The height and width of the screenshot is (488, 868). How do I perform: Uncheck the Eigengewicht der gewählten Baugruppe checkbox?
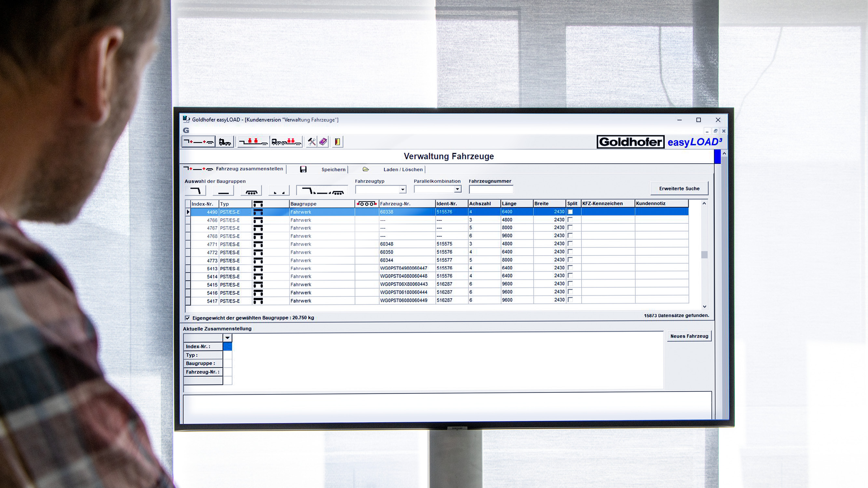[187, 318]
